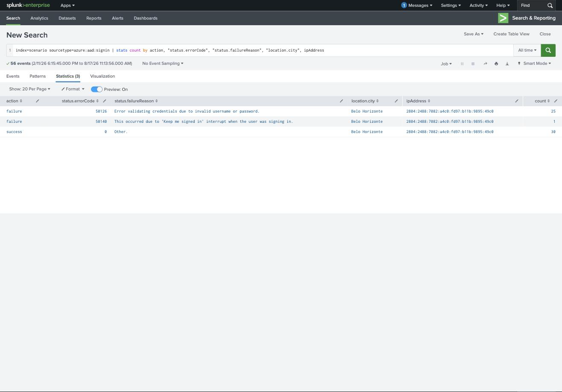Open the Activity dropdown
Image resolution: width=562 pixels, height=392 pixels.
click(x=478, y=5)
